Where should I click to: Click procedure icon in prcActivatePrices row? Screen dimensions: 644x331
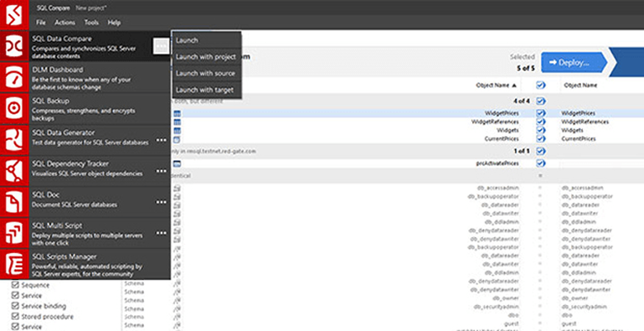pyautogui.click(x=177, y=163)
